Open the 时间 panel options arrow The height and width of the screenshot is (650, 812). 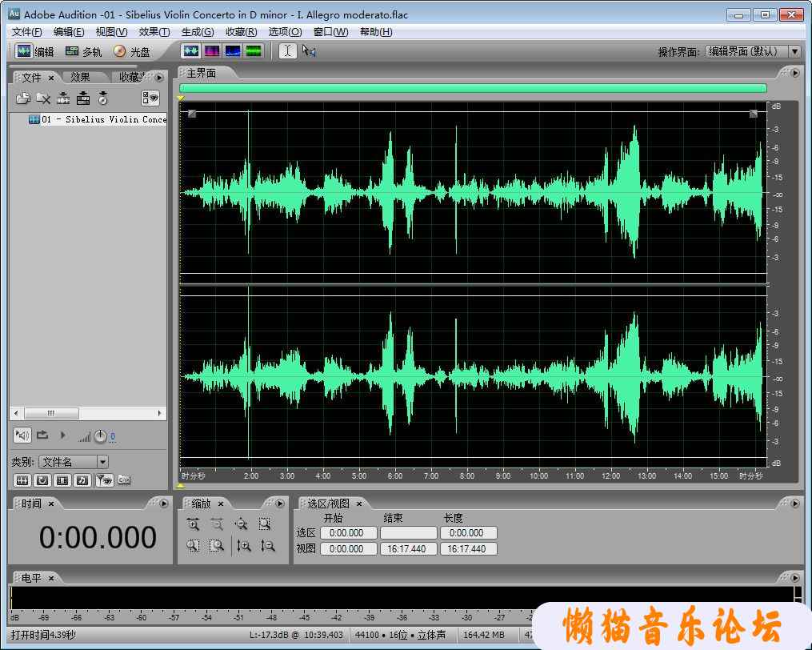click(164, 504)
